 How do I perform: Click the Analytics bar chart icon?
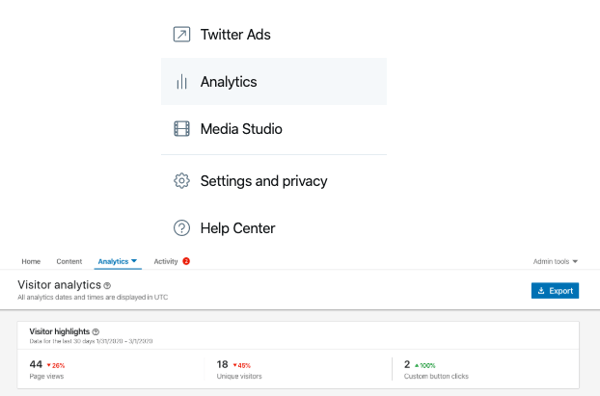coord(181,82)
